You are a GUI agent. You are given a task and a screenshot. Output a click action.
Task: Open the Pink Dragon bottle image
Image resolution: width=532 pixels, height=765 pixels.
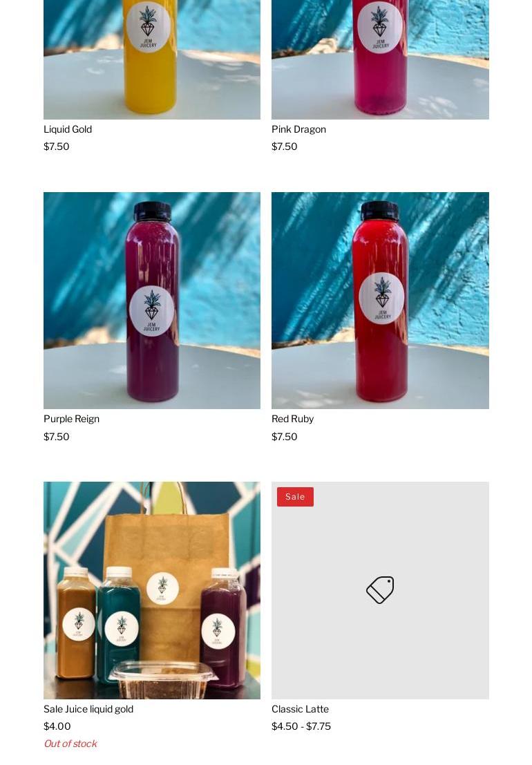tap(380, 59)
